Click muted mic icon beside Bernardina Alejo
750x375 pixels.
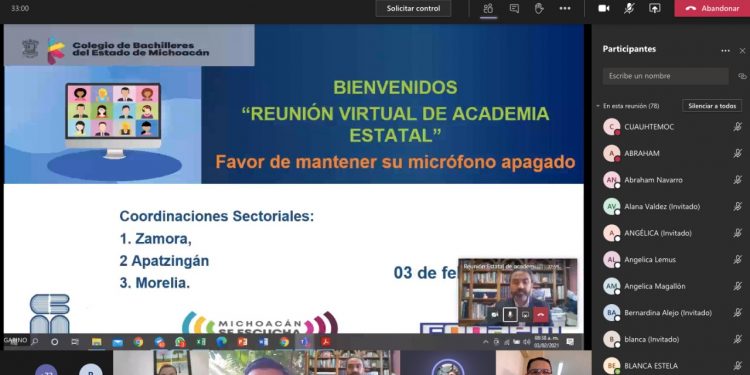(738, 313)
